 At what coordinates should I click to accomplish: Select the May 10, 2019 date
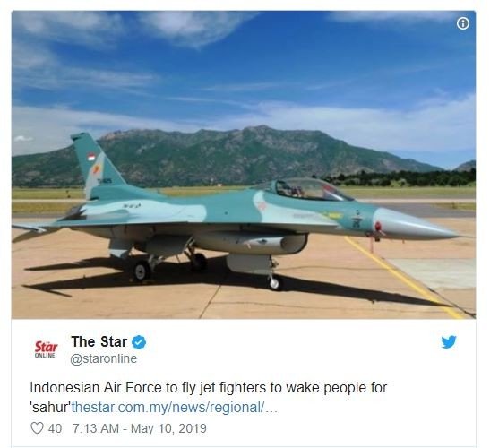[x=168, y=428]
